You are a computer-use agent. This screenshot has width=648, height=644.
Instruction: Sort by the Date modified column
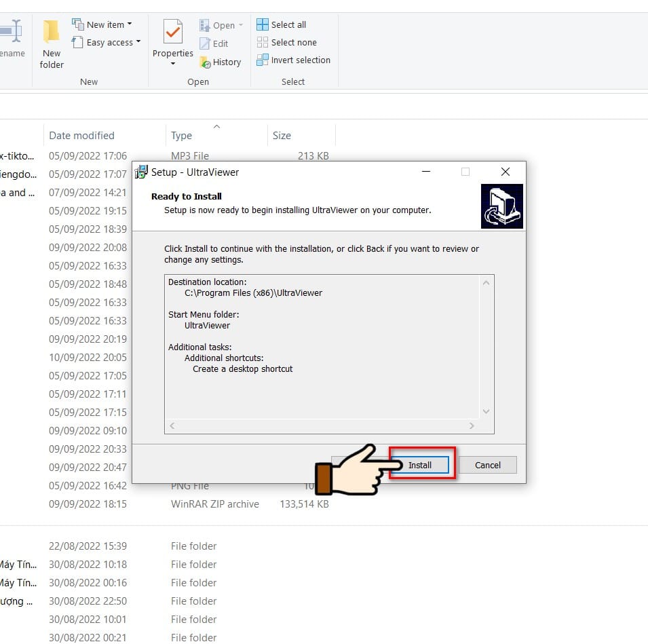click(x=81, y=136)
